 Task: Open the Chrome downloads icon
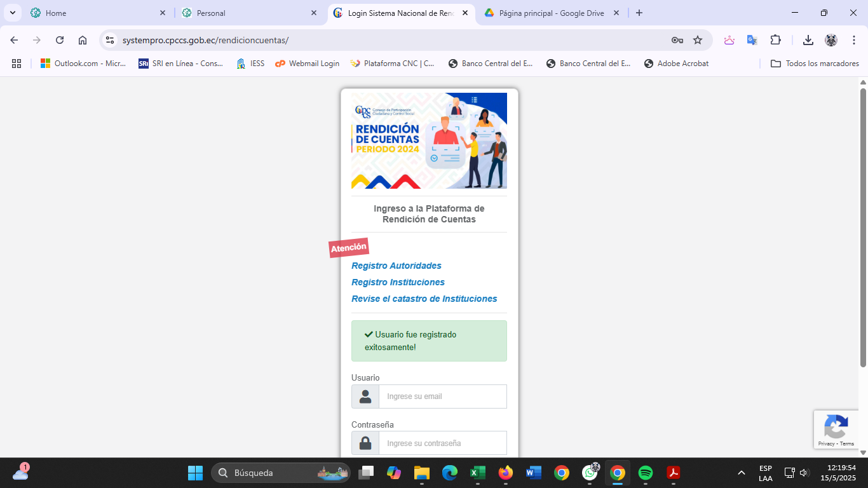pyautogui.click(x=808, y=40)
